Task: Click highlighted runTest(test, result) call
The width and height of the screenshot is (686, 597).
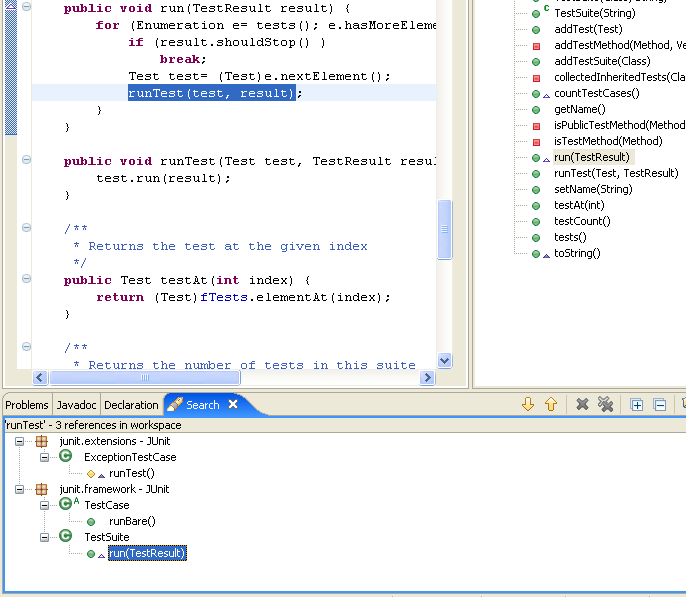Action: [212, 93]
